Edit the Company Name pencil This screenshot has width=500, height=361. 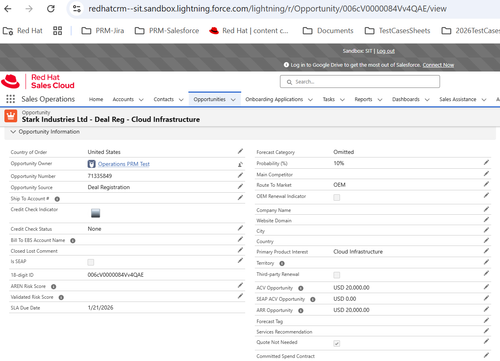(486, 209)
